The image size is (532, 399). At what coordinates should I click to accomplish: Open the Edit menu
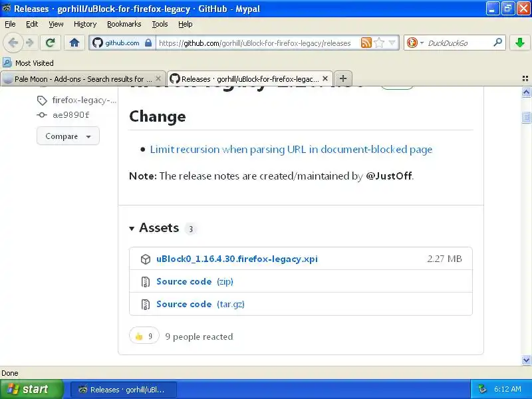coord(32,24)
